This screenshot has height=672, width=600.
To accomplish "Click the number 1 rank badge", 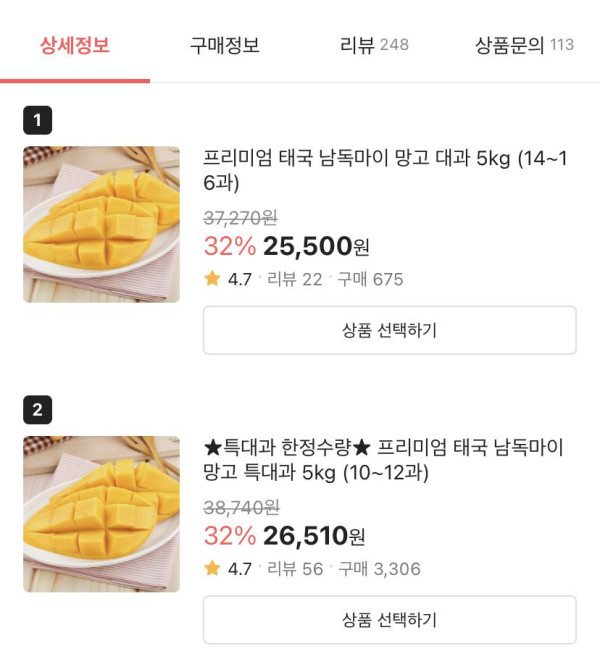I will [37, 121].
